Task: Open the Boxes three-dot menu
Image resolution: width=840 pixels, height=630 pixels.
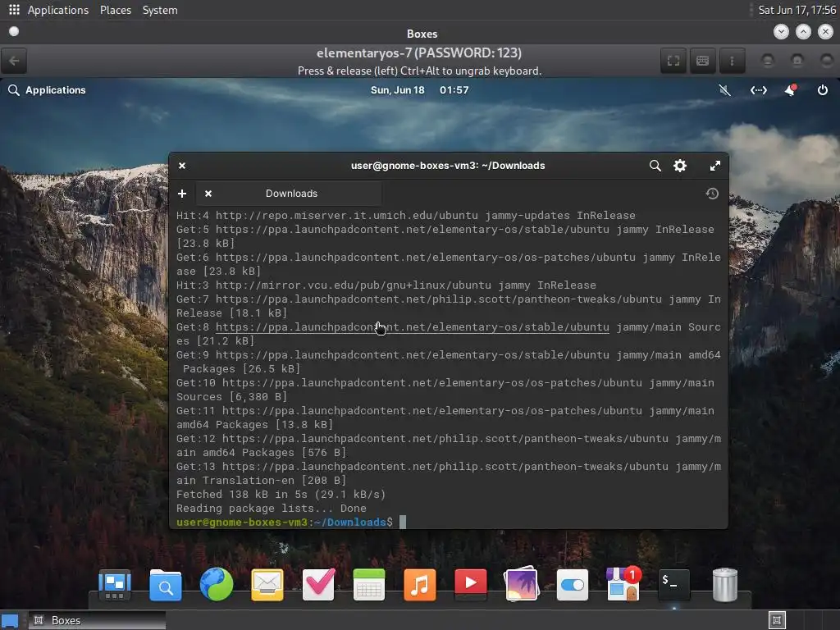Action: coord(732,61)
